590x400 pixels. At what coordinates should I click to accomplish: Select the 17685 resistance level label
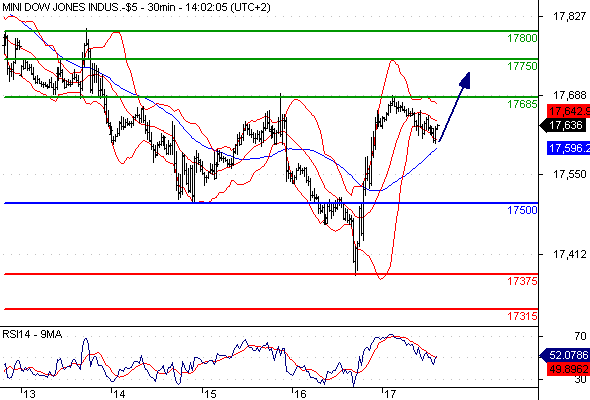pos(522,104)
